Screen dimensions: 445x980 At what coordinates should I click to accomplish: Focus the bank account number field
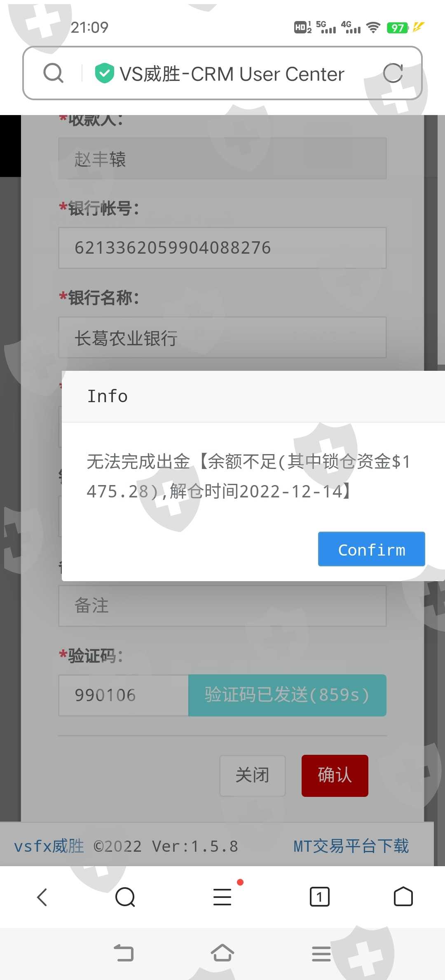222,248
